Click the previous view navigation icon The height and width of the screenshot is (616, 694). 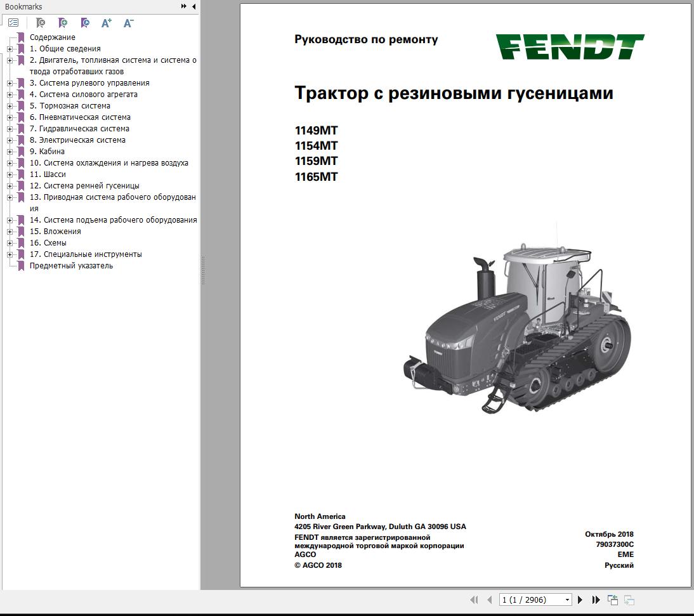pos(613,600)
